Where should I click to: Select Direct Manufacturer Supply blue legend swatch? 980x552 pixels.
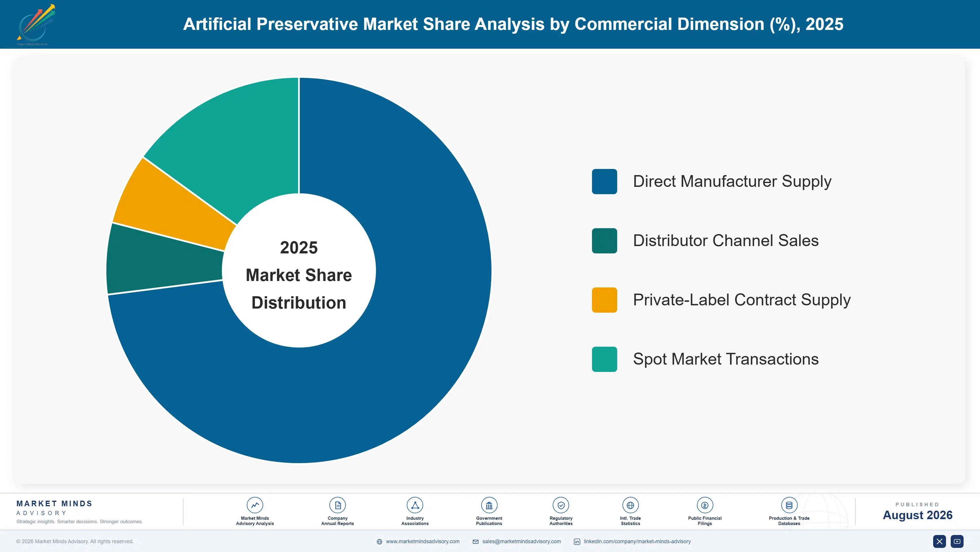[x=604, y=181]
